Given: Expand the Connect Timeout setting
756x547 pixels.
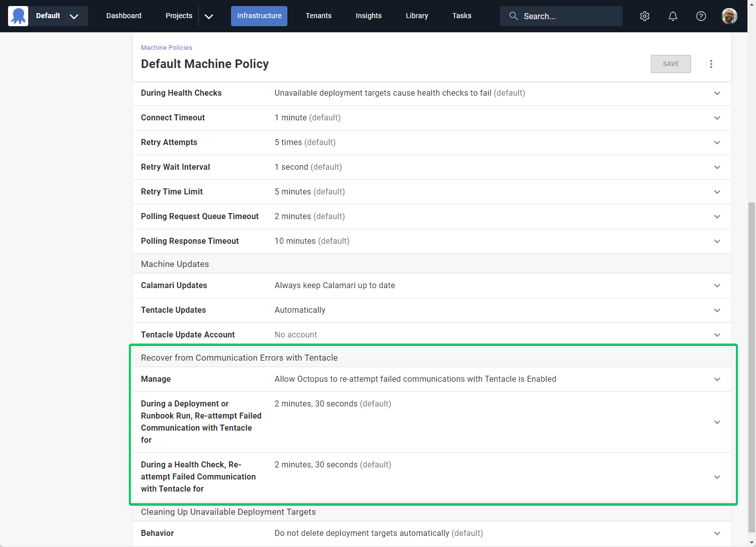Looking at the screenshot, I should click(x=717, y=117).
